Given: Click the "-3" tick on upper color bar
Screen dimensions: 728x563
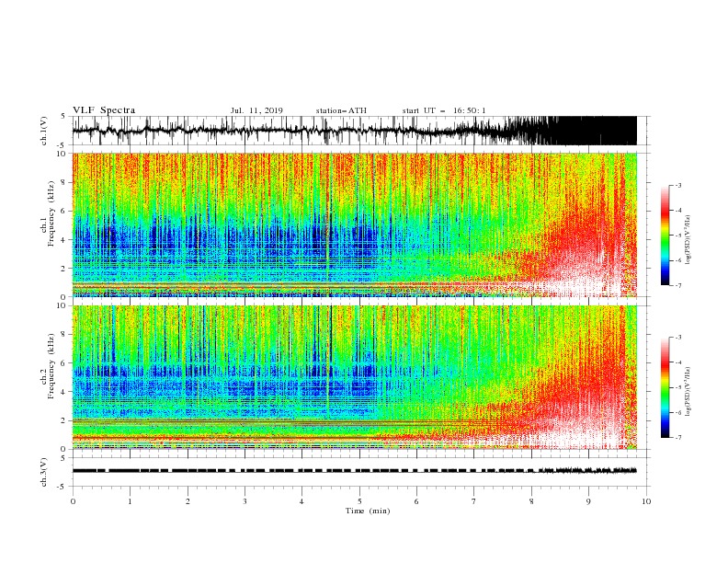Looking at the screenshot, I should click(678, 185).
